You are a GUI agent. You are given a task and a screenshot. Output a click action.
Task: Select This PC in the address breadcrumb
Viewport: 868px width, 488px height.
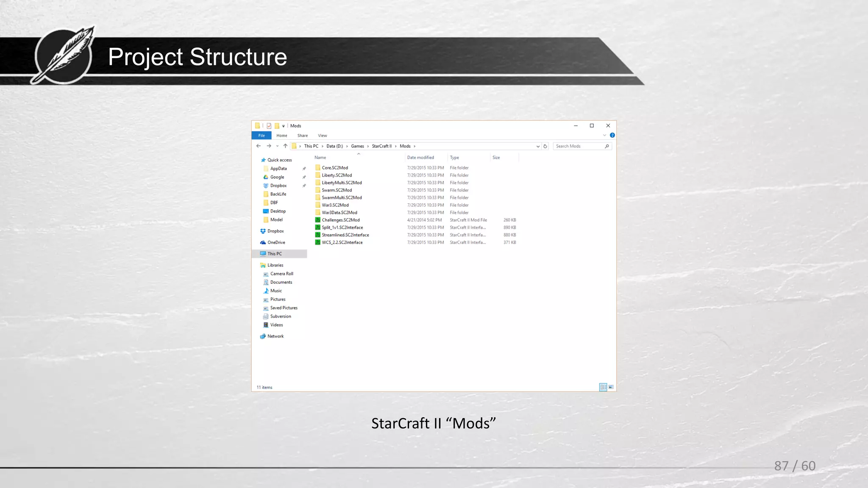click(311, 146)
